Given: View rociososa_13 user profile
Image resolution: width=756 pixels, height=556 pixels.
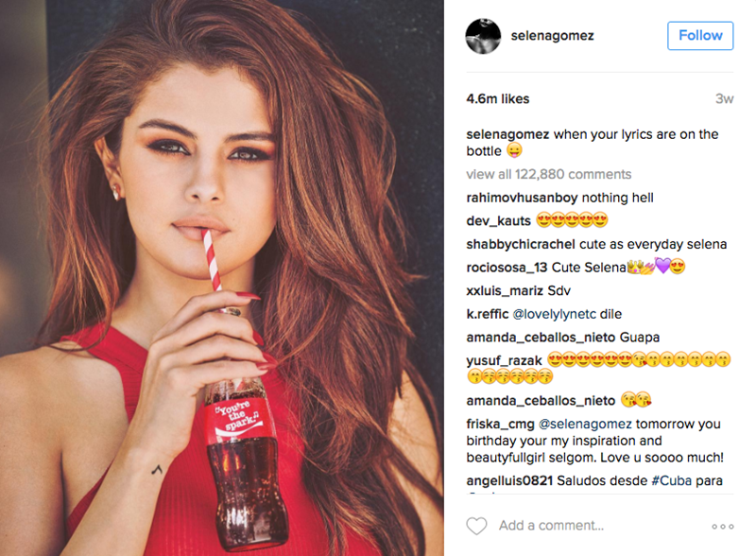Looking at the screenshot, I should click(507, 268).
